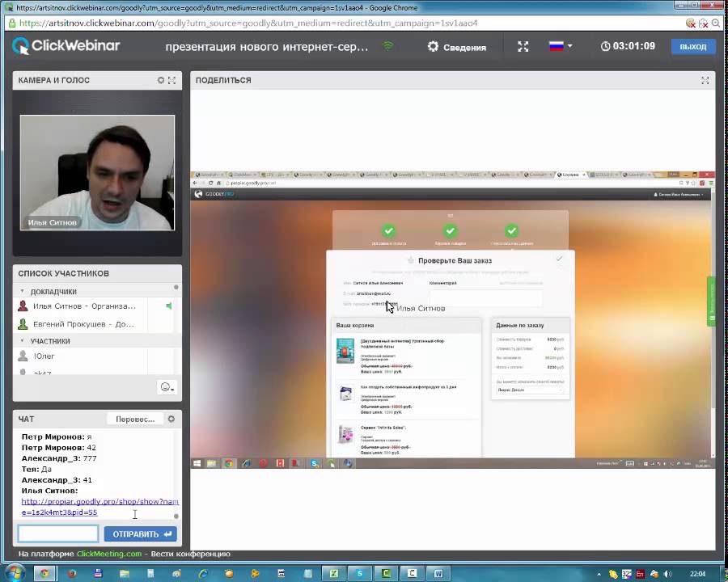This screenshot has height=582, width=728.
Task: Click the Перевес... translate button in chat
Action: (134, 419)
